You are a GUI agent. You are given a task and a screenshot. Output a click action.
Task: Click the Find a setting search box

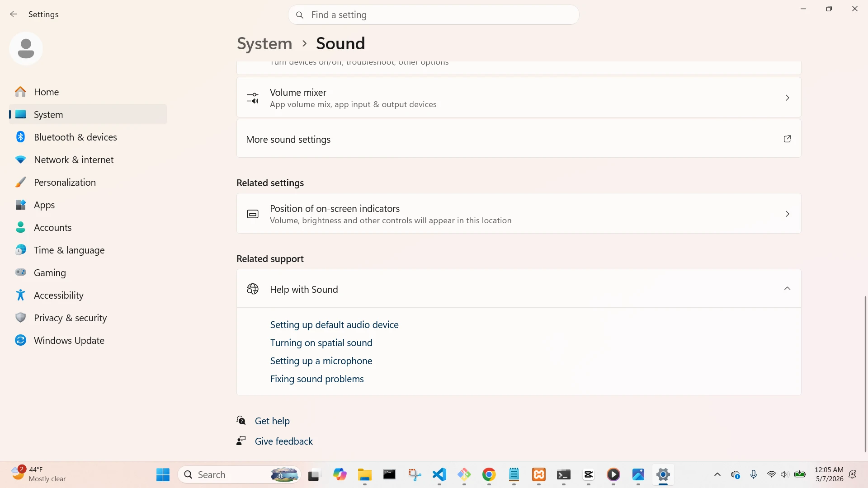point(434,15)
